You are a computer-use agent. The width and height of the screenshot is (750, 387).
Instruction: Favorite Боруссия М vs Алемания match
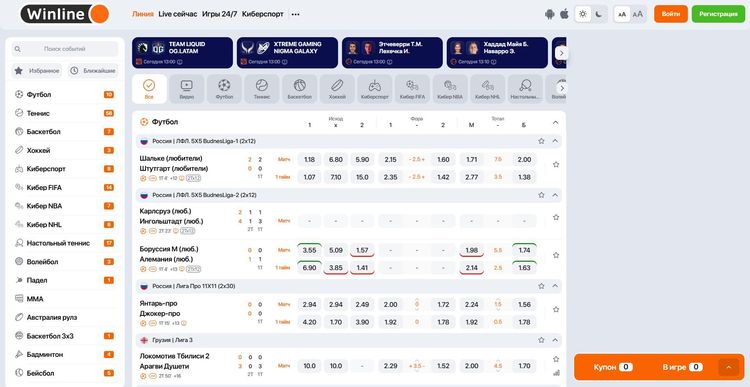point(556,255)
